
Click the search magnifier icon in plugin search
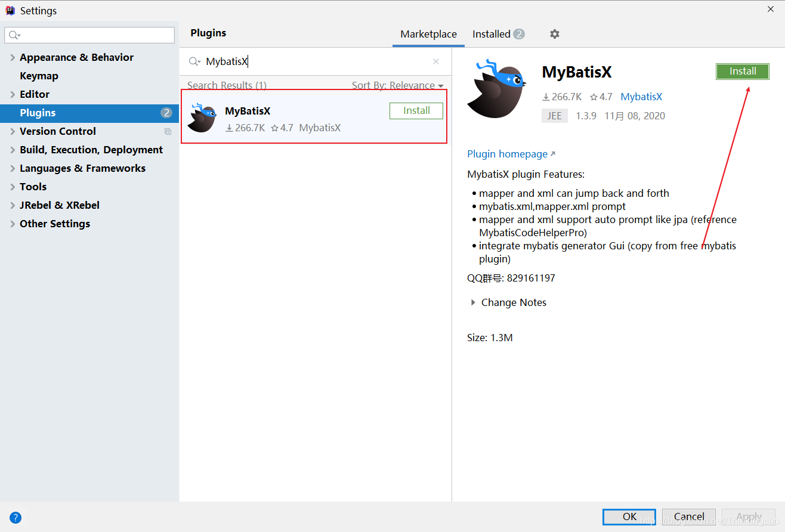(194, 61)
